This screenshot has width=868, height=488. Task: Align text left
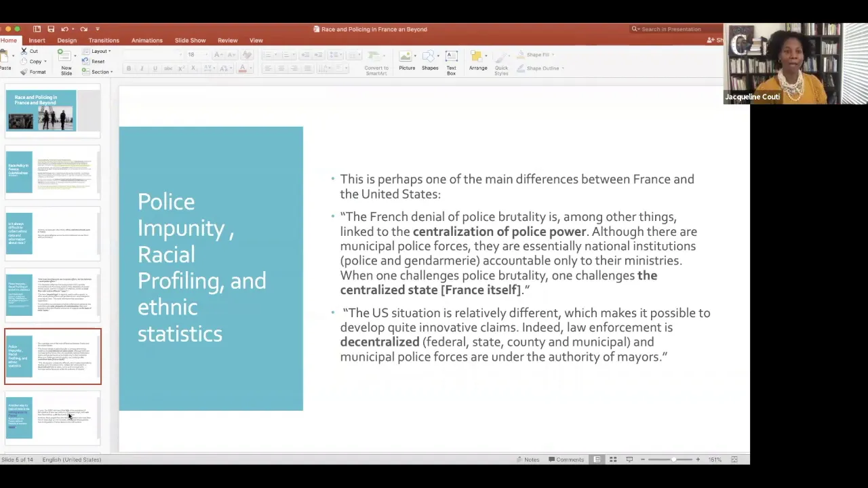tap(268, 68)
